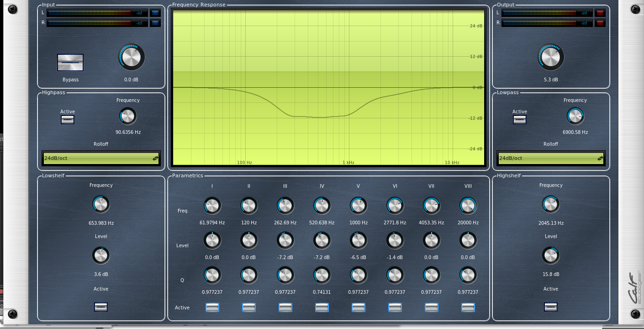Click the 5.3 dB output value
Image resolution: width=644 pixels, height=329 pixels.
pos(551,80)
